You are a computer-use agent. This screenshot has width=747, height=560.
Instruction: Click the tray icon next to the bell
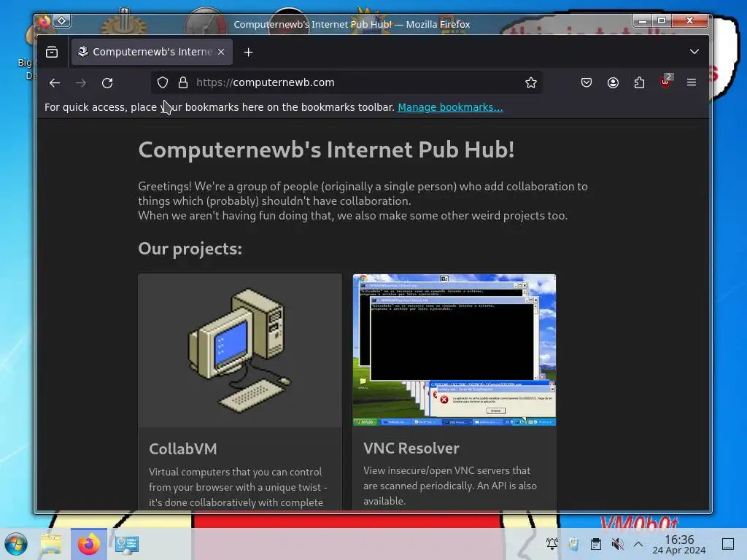[x=573, y=544]
